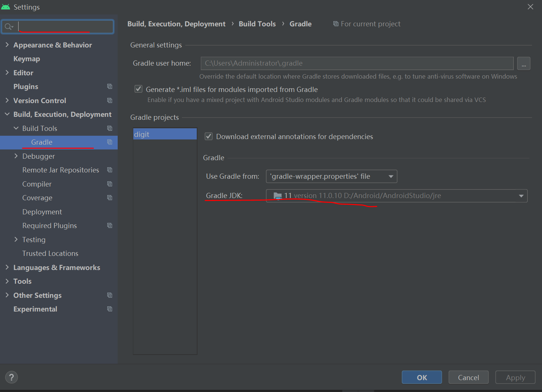Expand the Appearance & Behavior section
The width and height of the screenshot is (542, 392).
(x=7, y=45)
